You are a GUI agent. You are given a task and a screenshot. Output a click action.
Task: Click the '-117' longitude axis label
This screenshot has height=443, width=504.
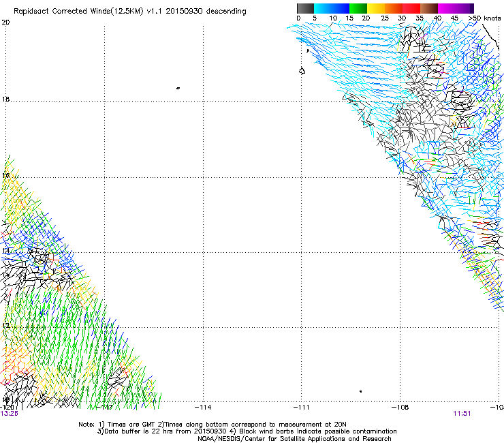pyautogui.click(x=105, y=408)
